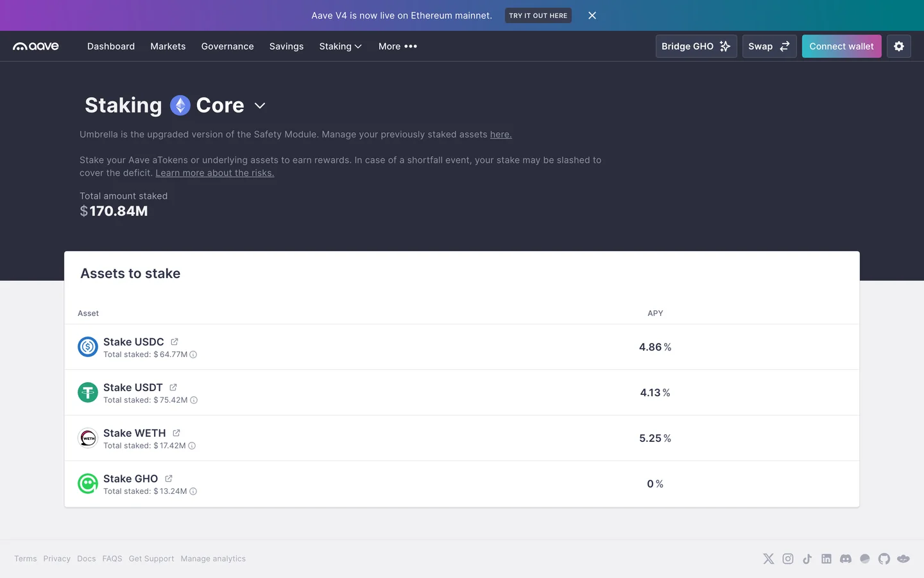Open the Instagram social icon
Screen dimensions: 924x578
(x=788, y=559)
